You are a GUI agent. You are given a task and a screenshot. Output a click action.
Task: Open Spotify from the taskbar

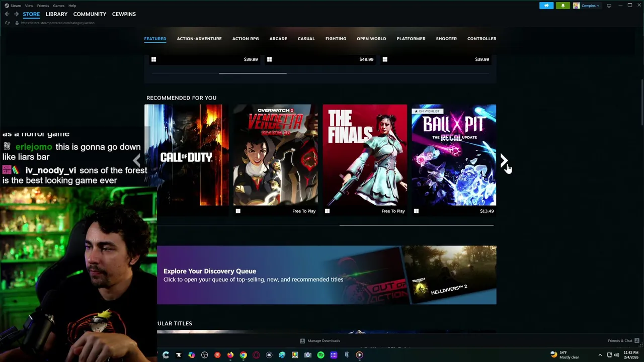tap(320, 355)
